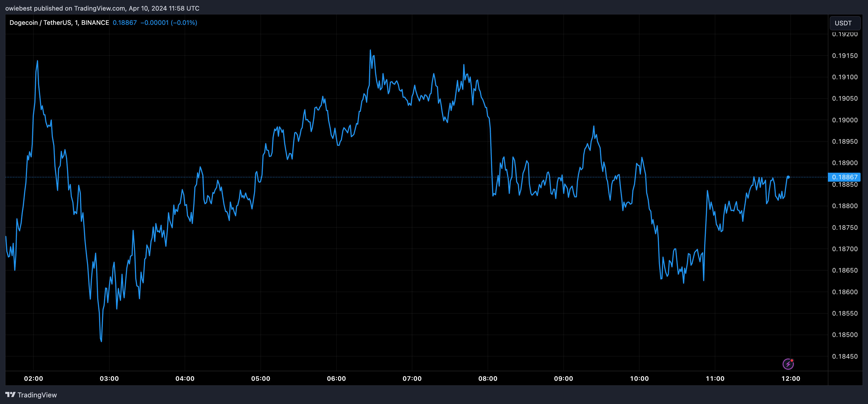Click the BINANCE exchange name in the legend
Viewport: 868px width, 404px height.
point(95,22)
